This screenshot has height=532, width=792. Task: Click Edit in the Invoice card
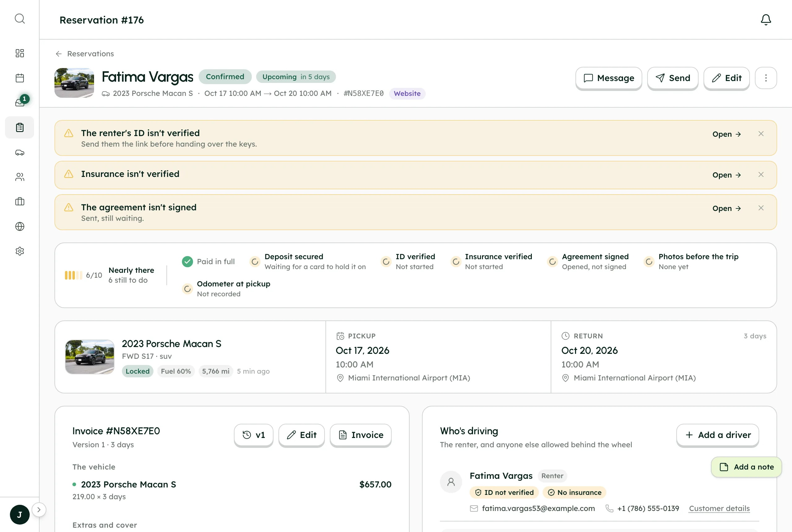[301, 435]
